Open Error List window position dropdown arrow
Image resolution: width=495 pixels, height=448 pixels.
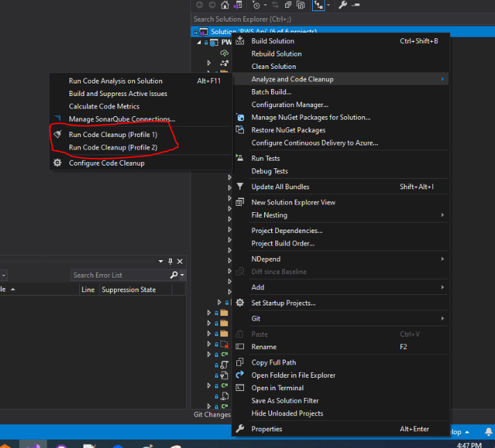pos(161,262)
